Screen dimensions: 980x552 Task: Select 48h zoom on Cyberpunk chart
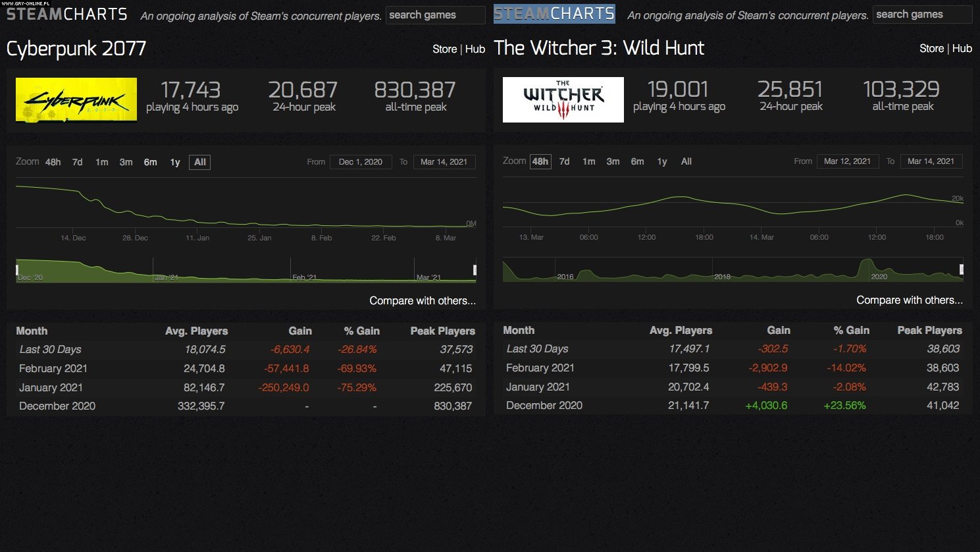[x=53, y=162]
